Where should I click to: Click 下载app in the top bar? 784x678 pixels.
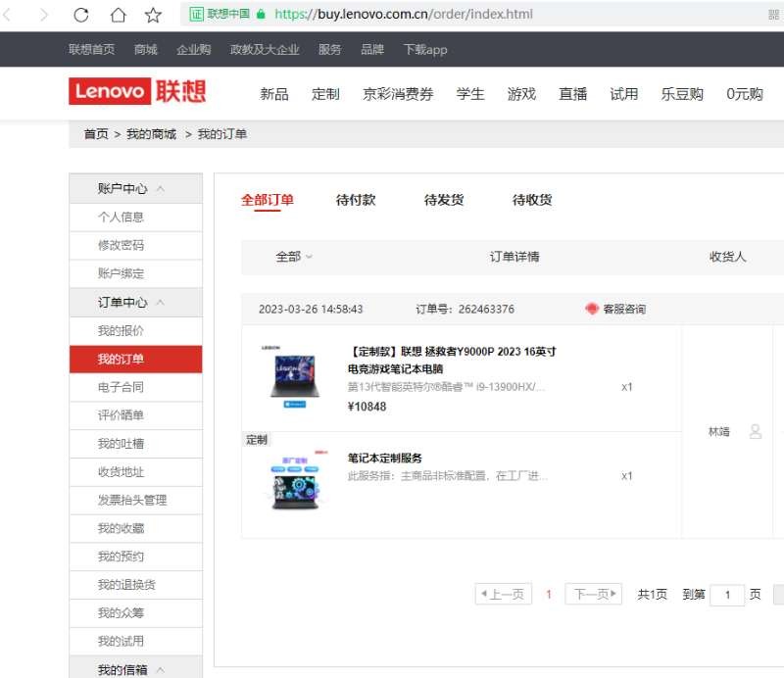[x=425, y=50]
